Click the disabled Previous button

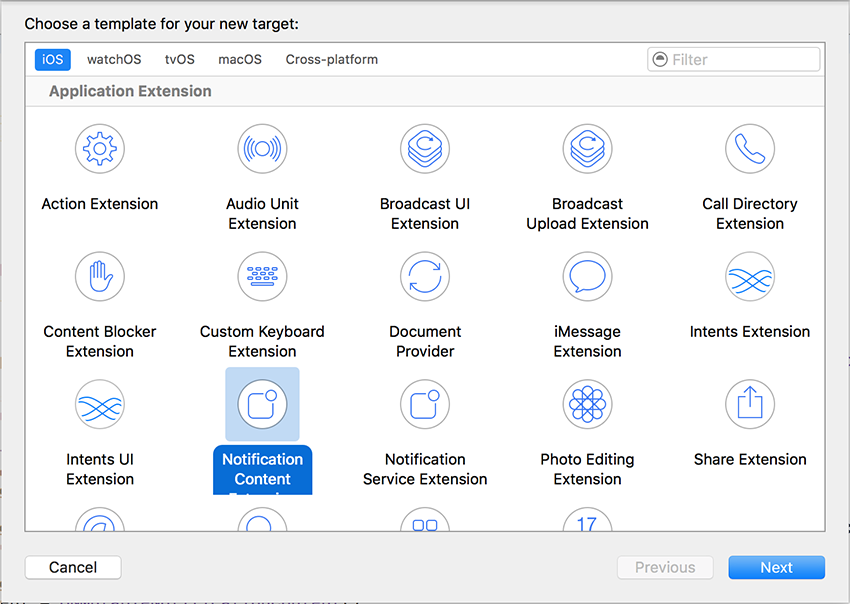(x=665, y=567)
